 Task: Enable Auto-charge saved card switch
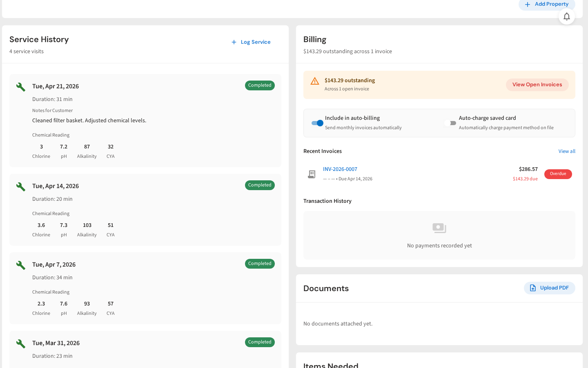pos(450,123)
